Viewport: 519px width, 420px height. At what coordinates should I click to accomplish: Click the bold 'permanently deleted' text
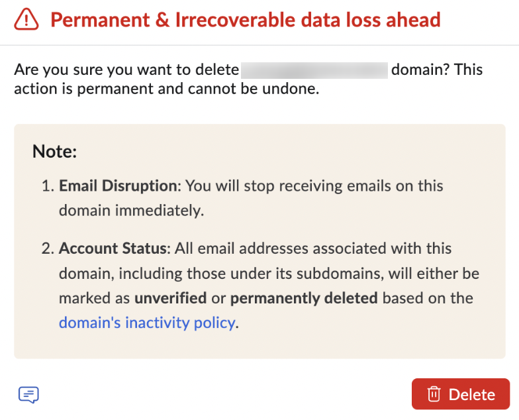pyautogui.click(x=304, y=298)
